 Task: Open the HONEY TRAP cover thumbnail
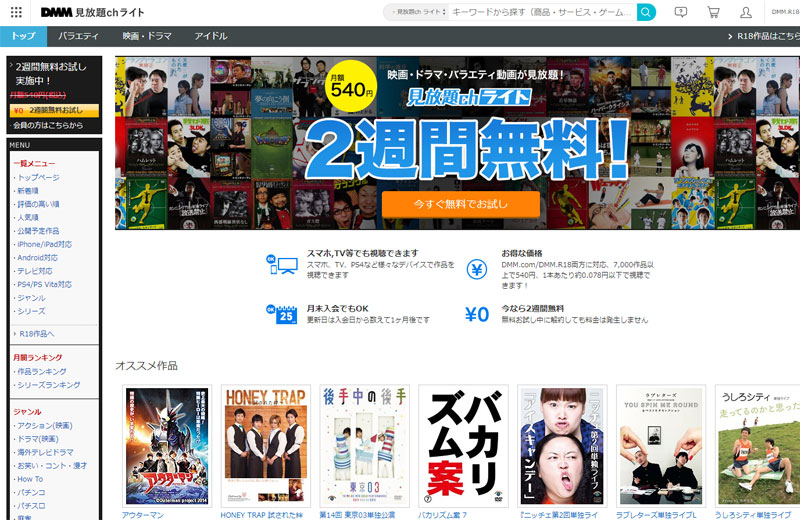(266, 446)
